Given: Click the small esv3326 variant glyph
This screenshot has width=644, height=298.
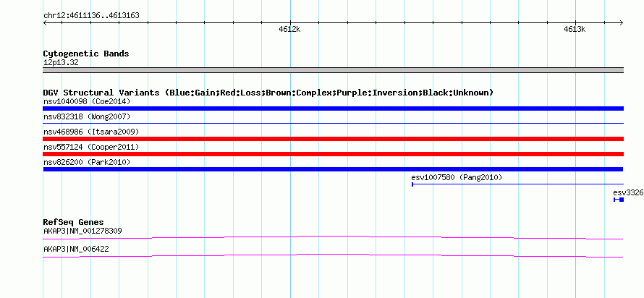Looking at the screenshot, I should (619, 200).
